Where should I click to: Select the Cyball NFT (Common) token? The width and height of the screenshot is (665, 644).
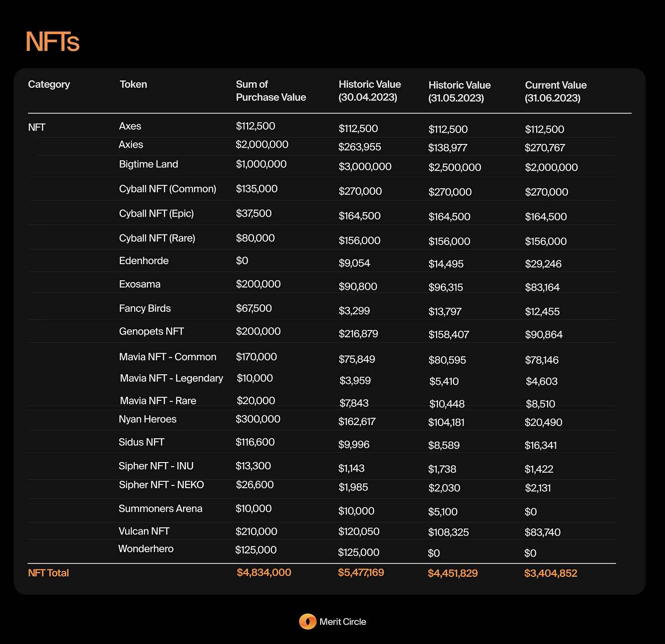coord(168,189)
